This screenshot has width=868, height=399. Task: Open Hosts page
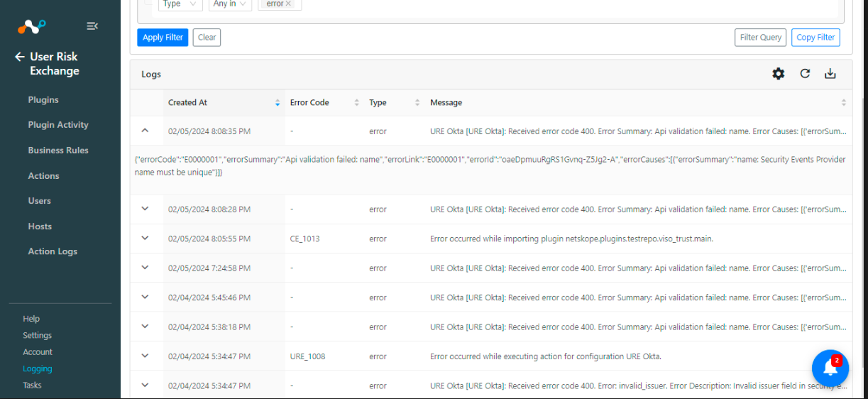pyautogui.click(x=40, y=226)
